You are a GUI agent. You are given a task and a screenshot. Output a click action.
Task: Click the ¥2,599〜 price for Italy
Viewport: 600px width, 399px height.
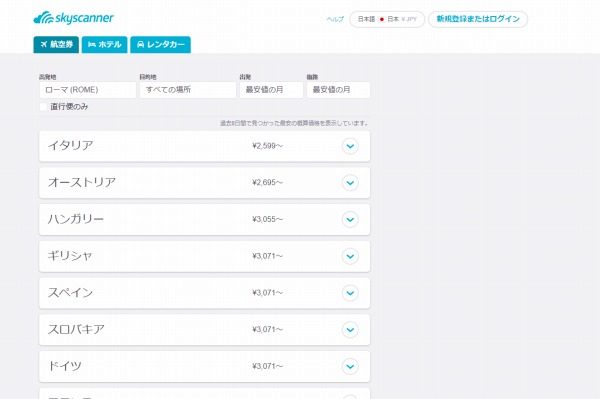tap(267, 146)
